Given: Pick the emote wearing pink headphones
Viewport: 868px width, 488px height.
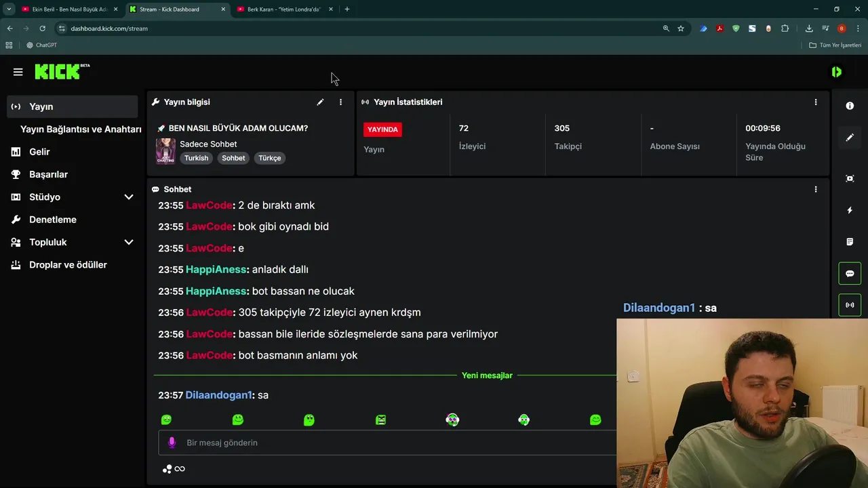Looking at the screenshot, I should coord(452,420).
